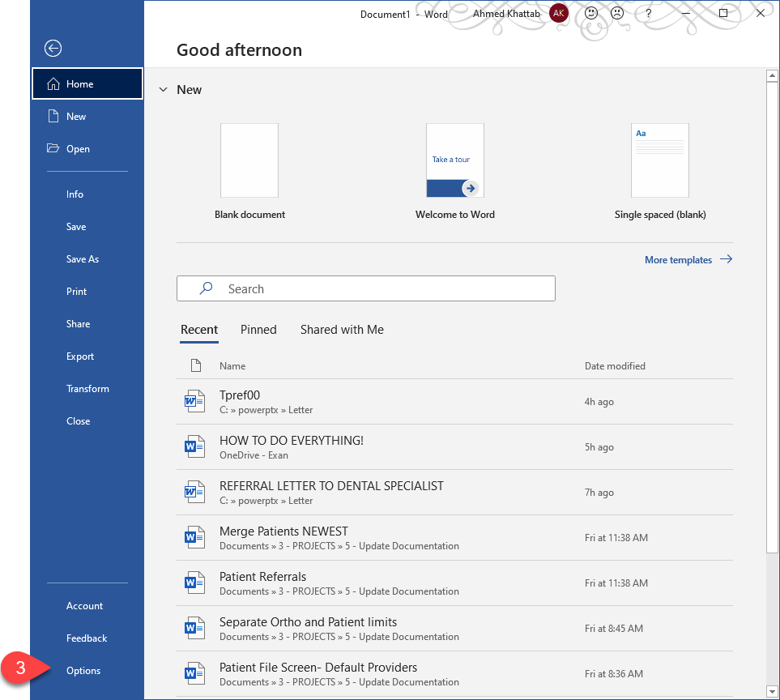Viewport: 780px width, 700px height.
Task: Open the Info menu item
Action: point(75,194)
